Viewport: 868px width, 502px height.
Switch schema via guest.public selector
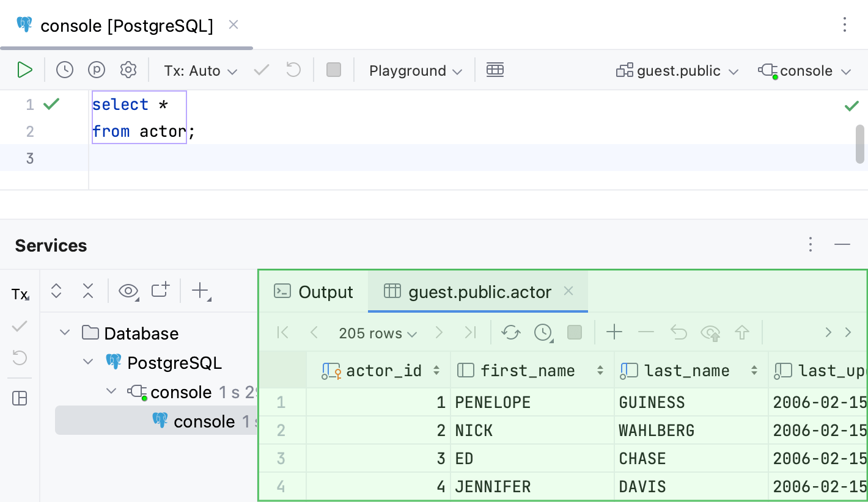pyautogui.click(x=677, y=70)
